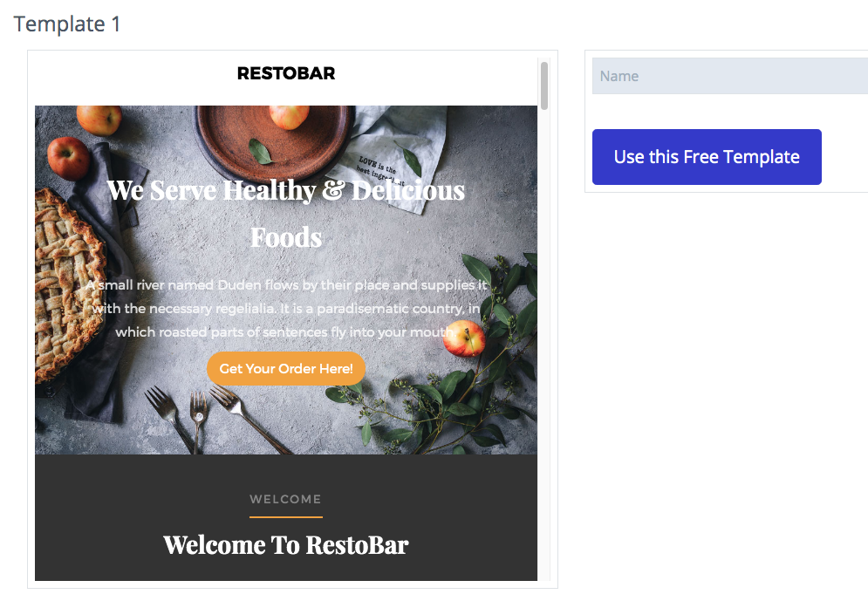Click the Welcome To RestoBar heading

[x=285, y=545]
